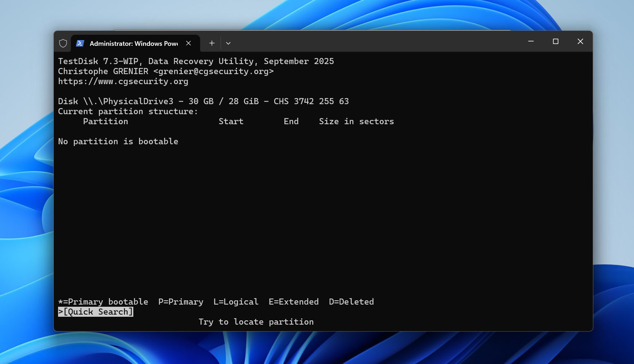Click the 'D=Deleted' legend entry
Screen dimensions: 634x364
coord(352,302)
